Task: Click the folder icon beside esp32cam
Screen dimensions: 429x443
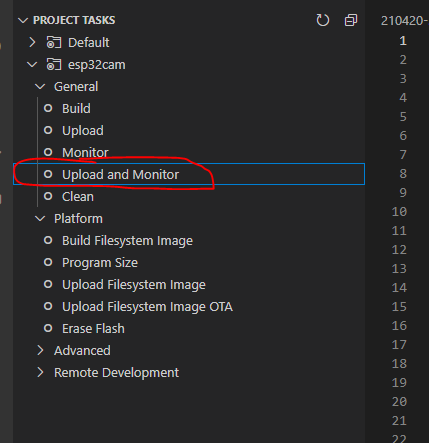Action: (x=54, y=65)
